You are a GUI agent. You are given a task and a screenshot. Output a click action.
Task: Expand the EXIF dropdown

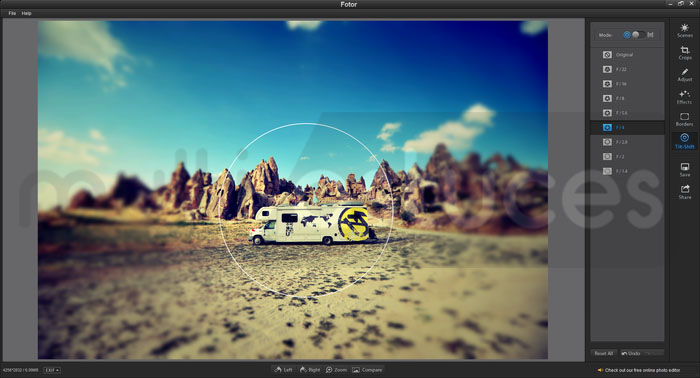52,370
